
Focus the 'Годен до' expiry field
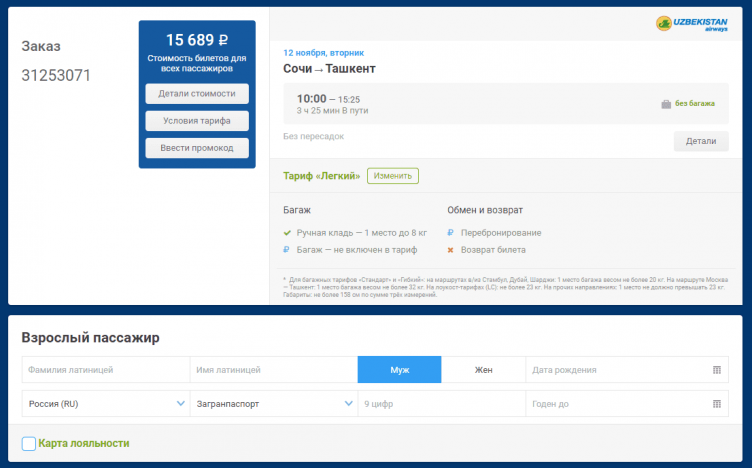point(627,404)
